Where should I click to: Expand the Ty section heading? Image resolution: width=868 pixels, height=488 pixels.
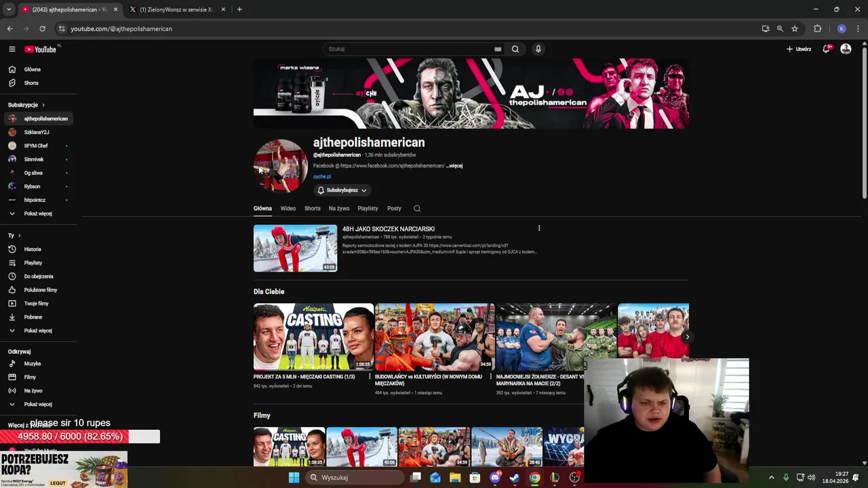click(x=14, y=235)
